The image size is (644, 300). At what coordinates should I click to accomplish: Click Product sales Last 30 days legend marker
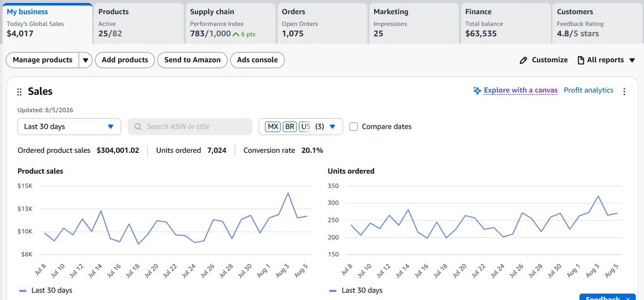[23, 291]
